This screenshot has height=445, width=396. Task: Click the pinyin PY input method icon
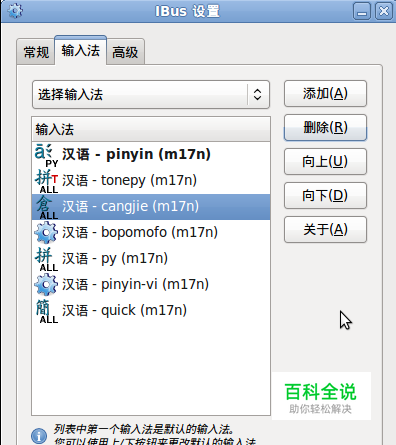coord(47,155)
